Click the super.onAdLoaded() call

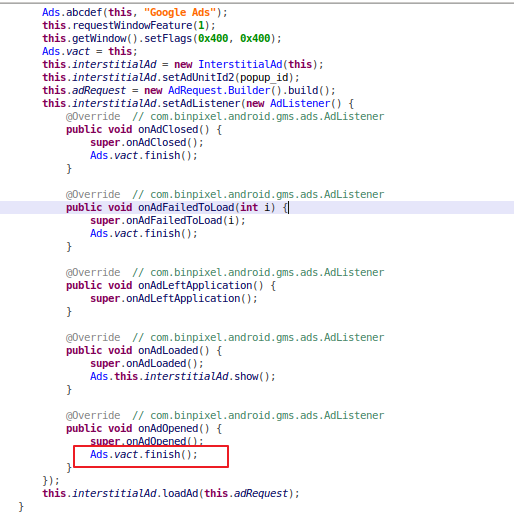point(147,363)
